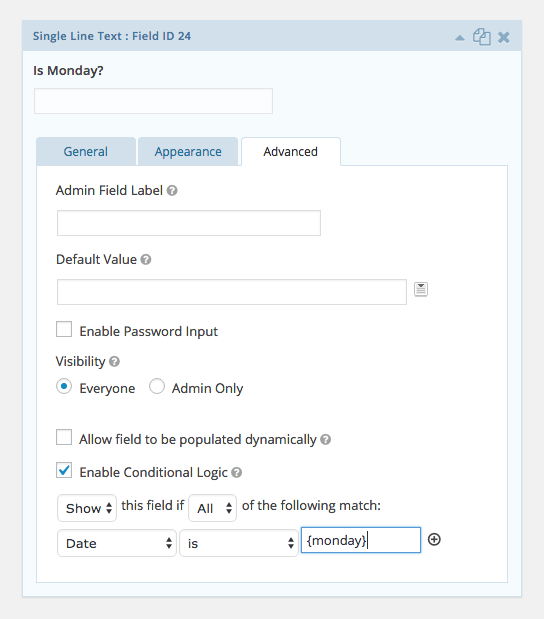This screenshot has width=544, height=619.
Task: Enable Allow field to be populated dynamically
Action: tap(64, 437)
